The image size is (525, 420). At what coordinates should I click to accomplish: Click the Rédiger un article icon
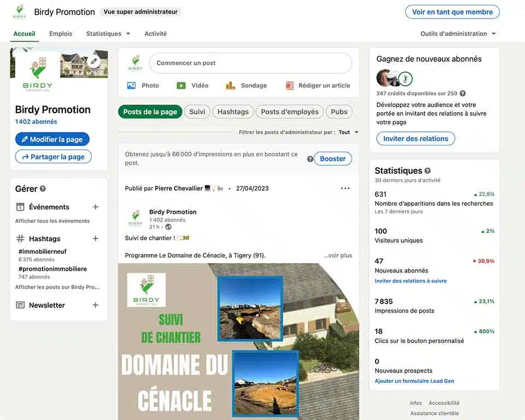[290, 85]
